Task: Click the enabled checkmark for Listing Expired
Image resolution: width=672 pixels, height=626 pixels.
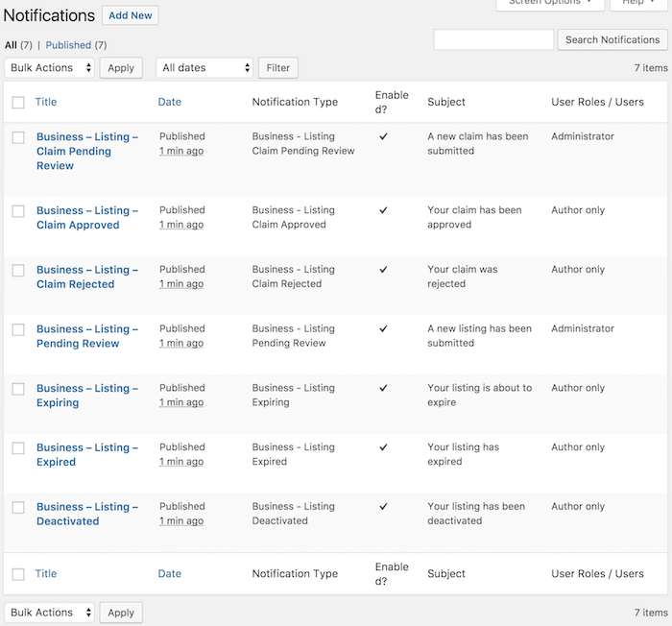Action: click(x=383, y=446)
